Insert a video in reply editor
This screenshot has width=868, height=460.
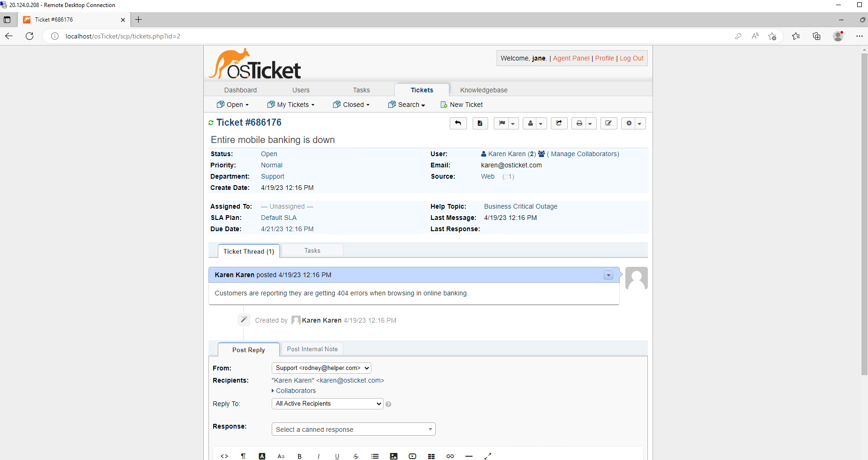(412, 456)
